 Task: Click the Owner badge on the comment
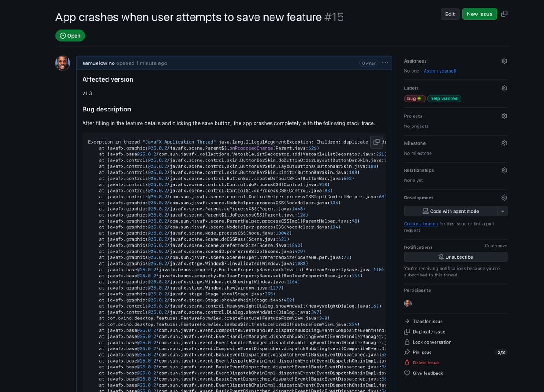[x=368, y=63]
